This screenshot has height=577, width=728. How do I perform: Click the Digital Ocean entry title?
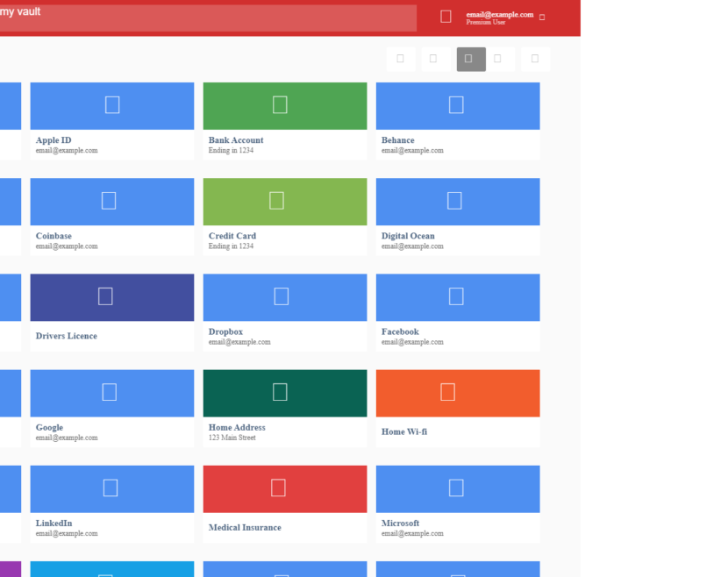pos(408,236)
